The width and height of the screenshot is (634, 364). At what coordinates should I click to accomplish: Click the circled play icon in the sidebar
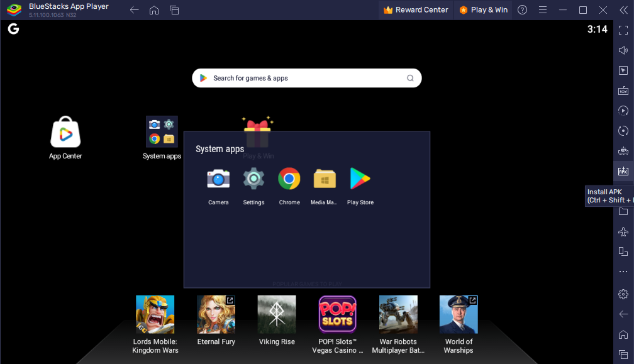[623, 111]
